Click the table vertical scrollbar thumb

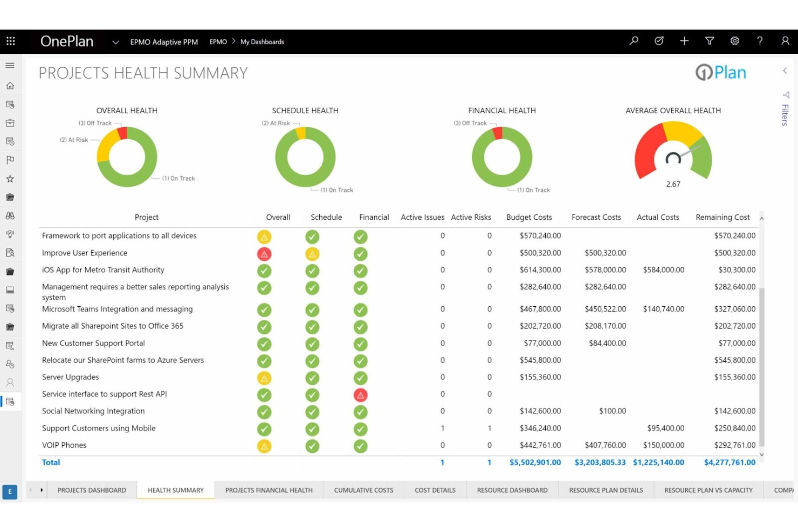click(x=762, y=367)
